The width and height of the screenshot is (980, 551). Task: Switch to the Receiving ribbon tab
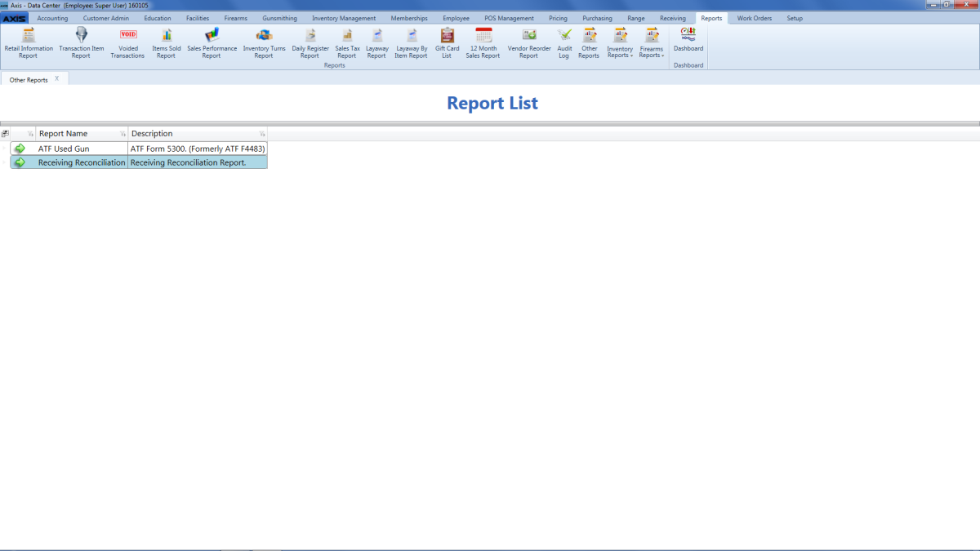click(x=673, y=18)
